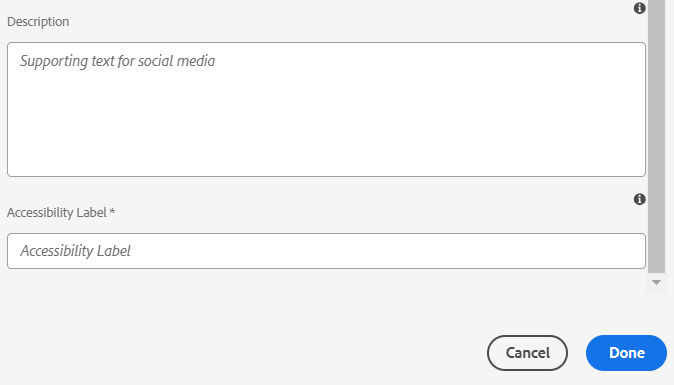Image resolution: width=674 pixels, height=385 pixels.
Task: Focus the Description text area
Action: [x=326, y=109]
